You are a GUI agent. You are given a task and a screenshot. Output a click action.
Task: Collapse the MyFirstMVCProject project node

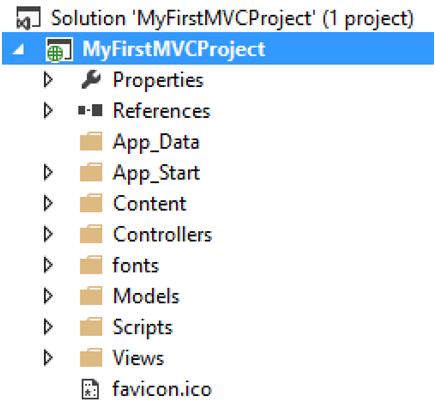pos(18,50)
